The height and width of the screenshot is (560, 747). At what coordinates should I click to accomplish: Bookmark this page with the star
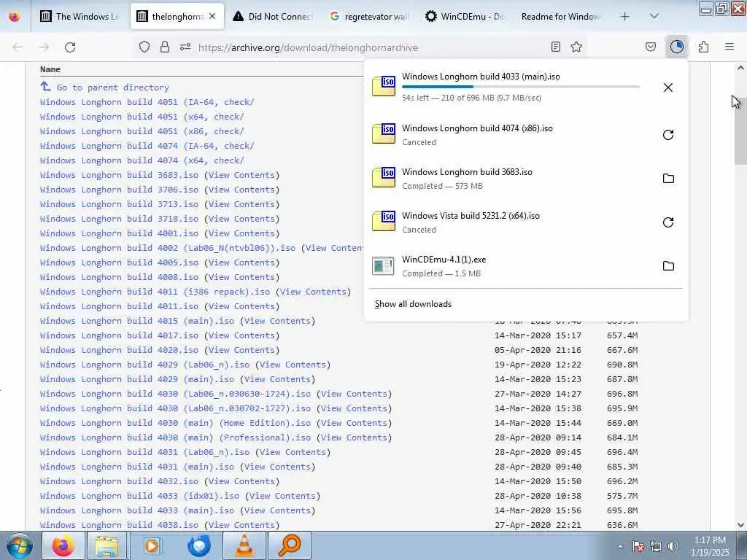pos(576,47)
